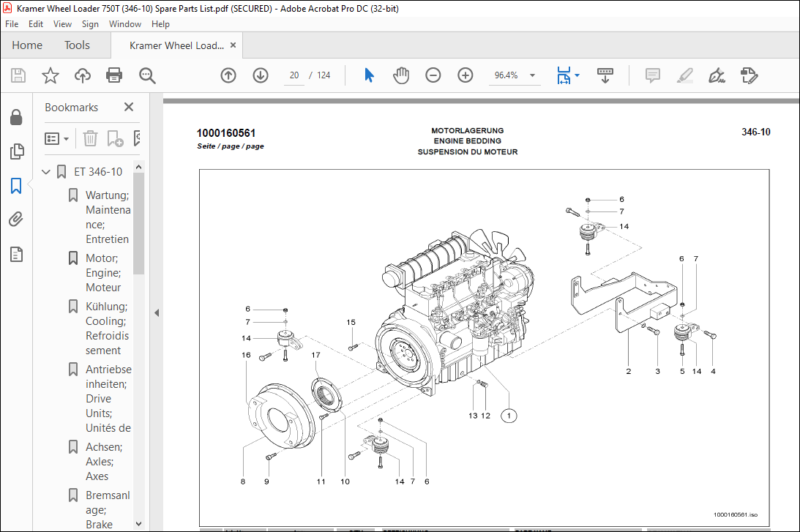Click the zoom percentage field 96.4%

click(x=506, y=75)
